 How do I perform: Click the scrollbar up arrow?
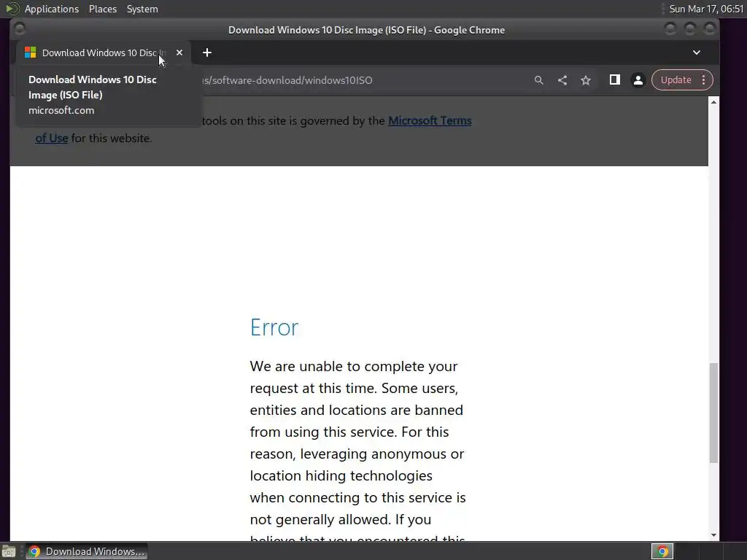[713, 102]
